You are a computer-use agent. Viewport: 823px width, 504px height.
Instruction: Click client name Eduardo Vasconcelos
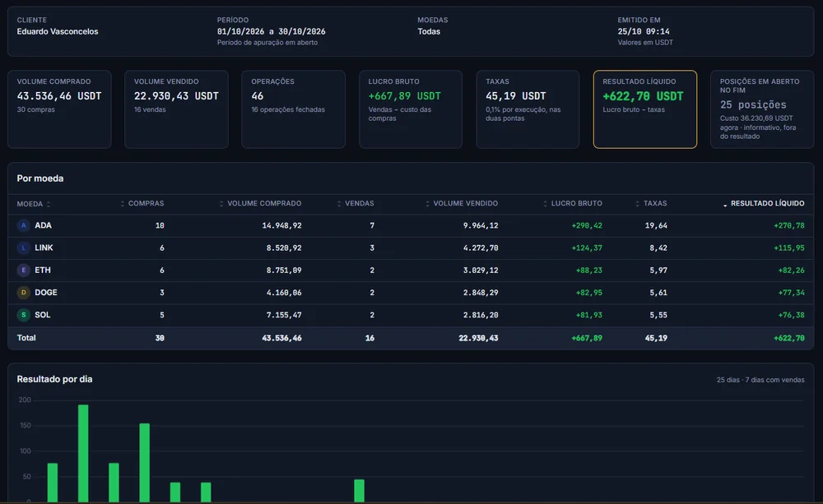58,31
